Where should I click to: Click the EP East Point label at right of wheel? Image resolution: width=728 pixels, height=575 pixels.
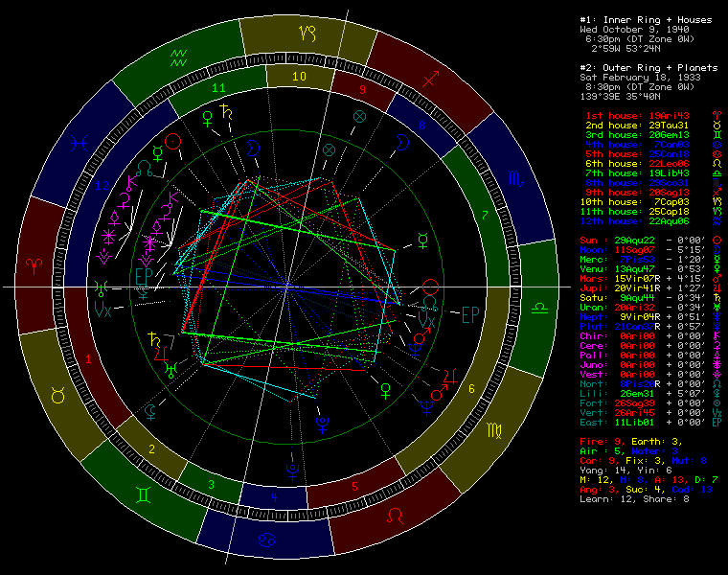(470, 315)
